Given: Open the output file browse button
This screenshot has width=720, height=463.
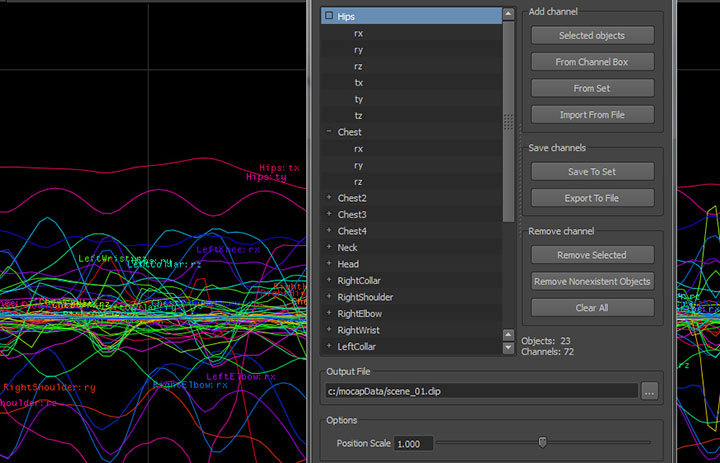Looking at the screenshot, I should coord(649,391).
